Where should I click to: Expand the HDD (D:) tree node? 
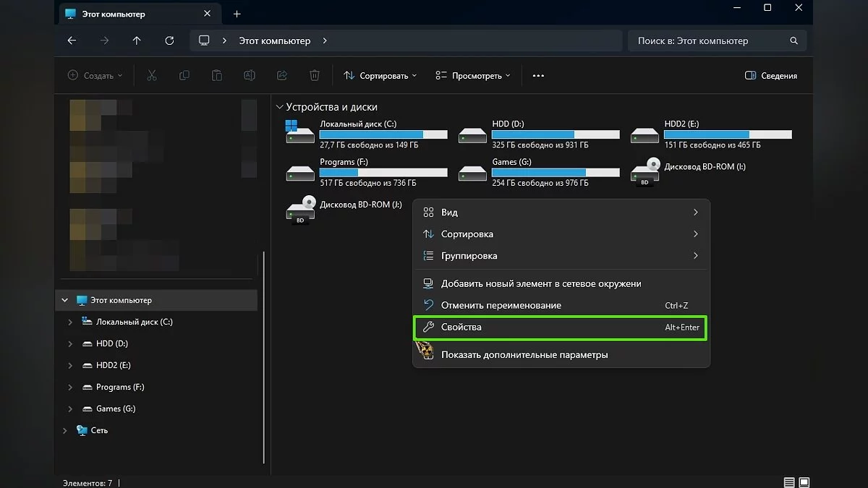point(70,344)
